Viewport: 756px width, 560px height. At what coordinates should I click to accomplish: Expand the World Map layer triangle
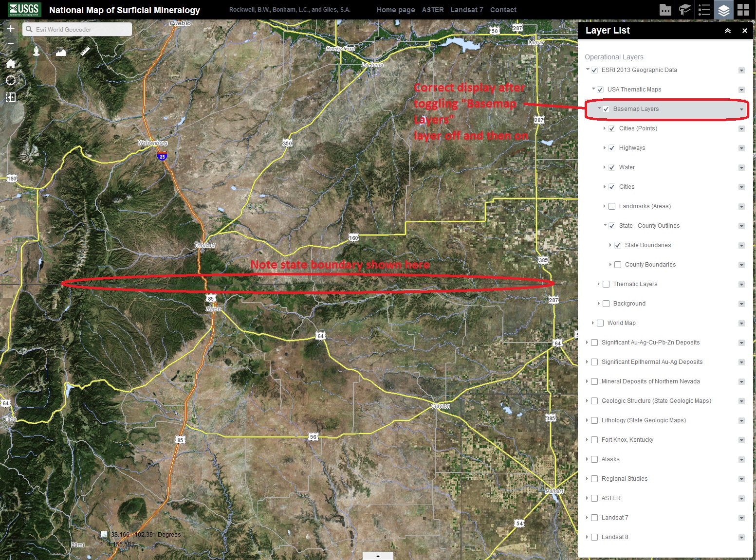[x=593, y=323]
